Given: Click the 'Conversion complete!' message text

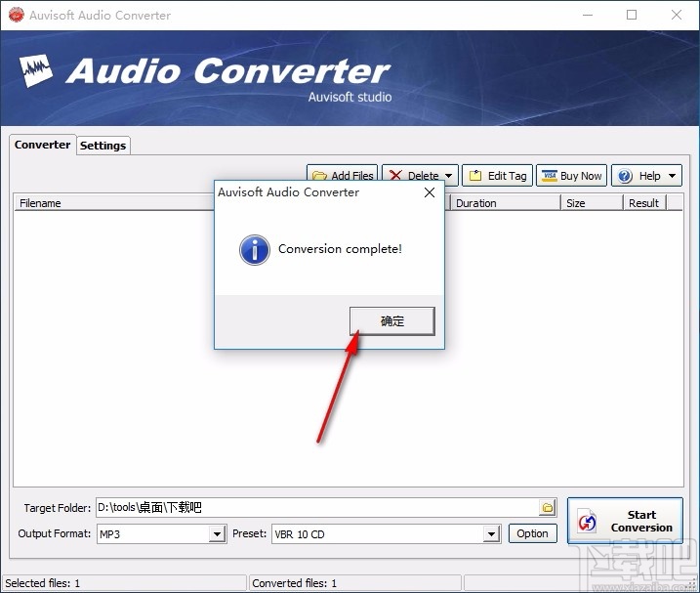Looking at the screenshot, I should 340,249.
